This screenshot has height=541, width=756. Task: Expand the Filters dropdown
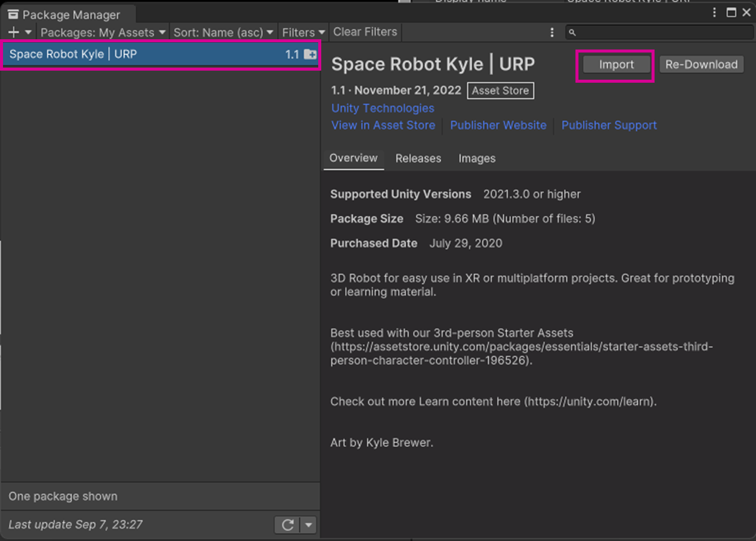(304, 33)
